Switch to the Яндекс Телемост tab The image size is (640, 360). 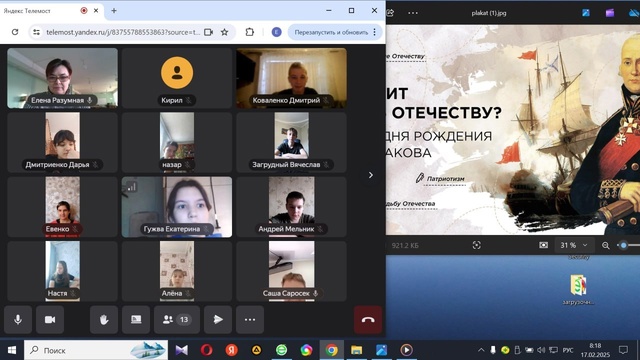coord(51,11)
